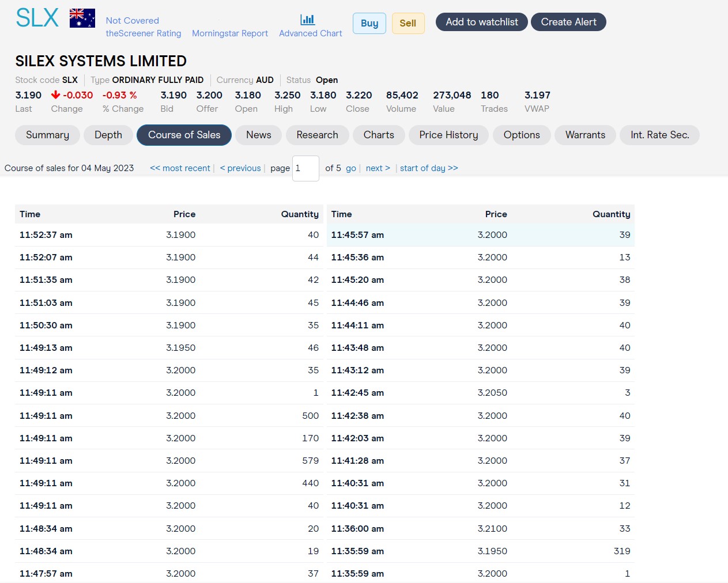Focus the page number input field
The height and width of the screenshot is (583, 728).
pos(305,168)
